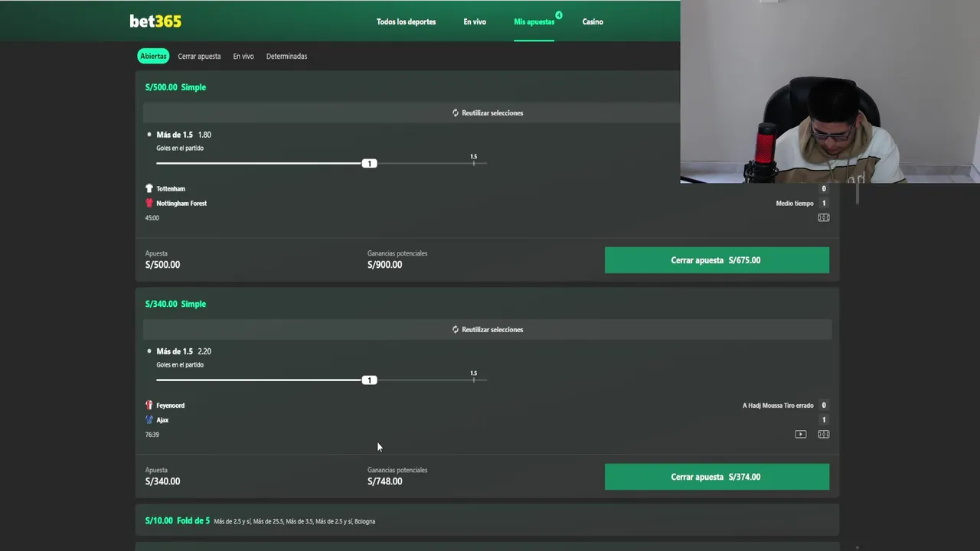Go to En vivo in top navigation
The height and width of the screenshot is (551, 980).
[475, 21]
